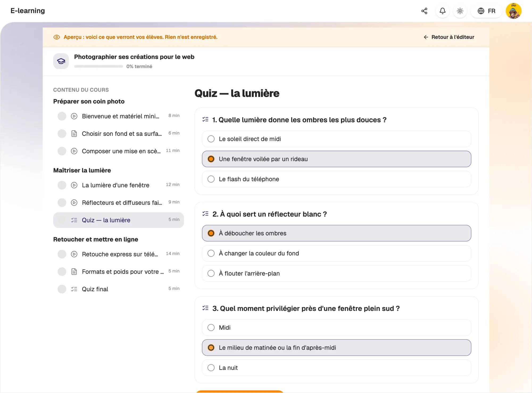This screenshot has width=532, height=393.
Task: Click the main Quiz — la lumière heading
Action: click(237, 93)
